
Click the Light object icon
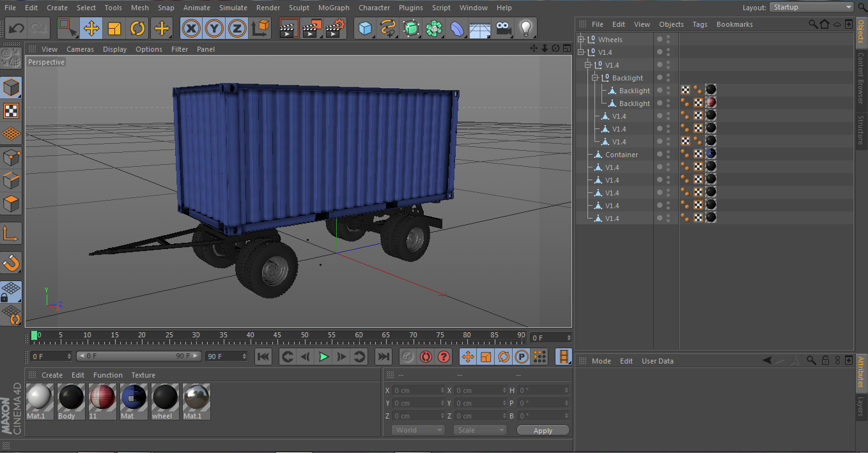coord(526,28)
